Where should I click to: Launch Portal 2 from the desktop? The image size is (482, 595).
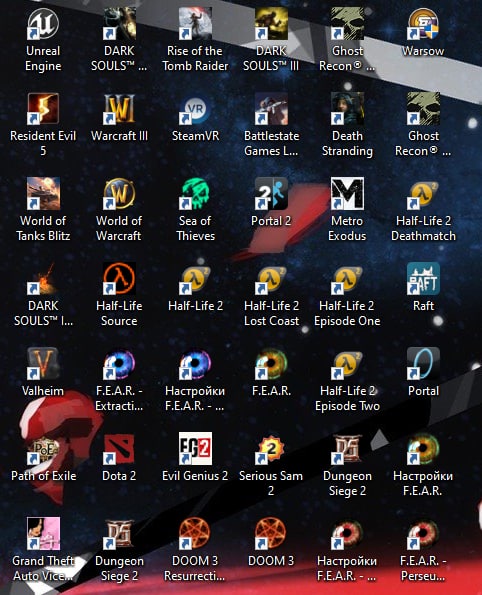[271, 194]
